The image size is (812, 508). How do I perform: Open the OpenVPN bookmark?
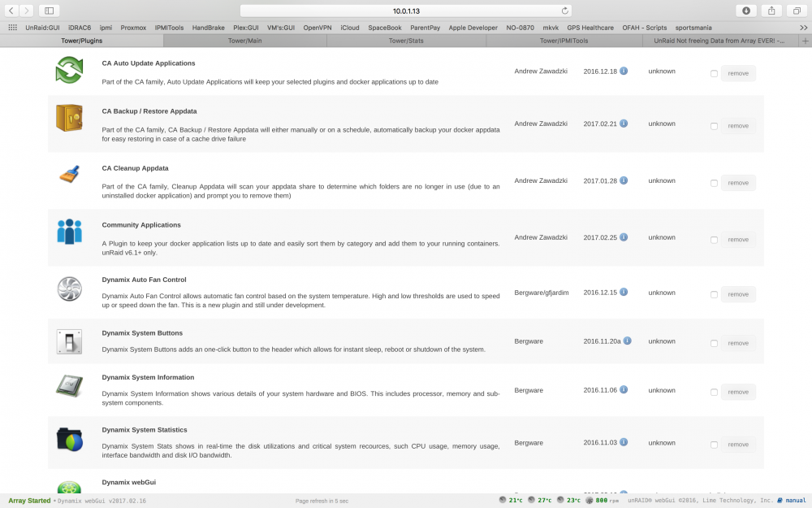click(317, 28)
